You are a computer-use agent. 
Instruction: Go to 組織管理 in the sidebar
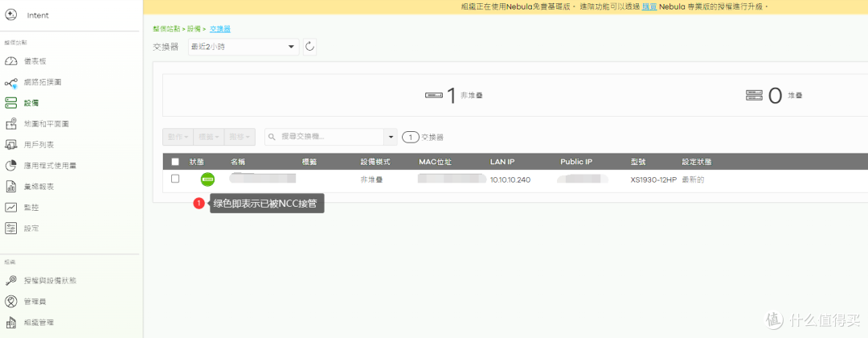39,323
